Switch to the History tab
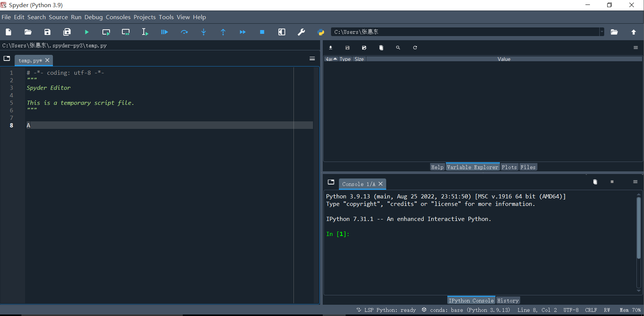This screenshot has height=316, width=644. point(508,300)
